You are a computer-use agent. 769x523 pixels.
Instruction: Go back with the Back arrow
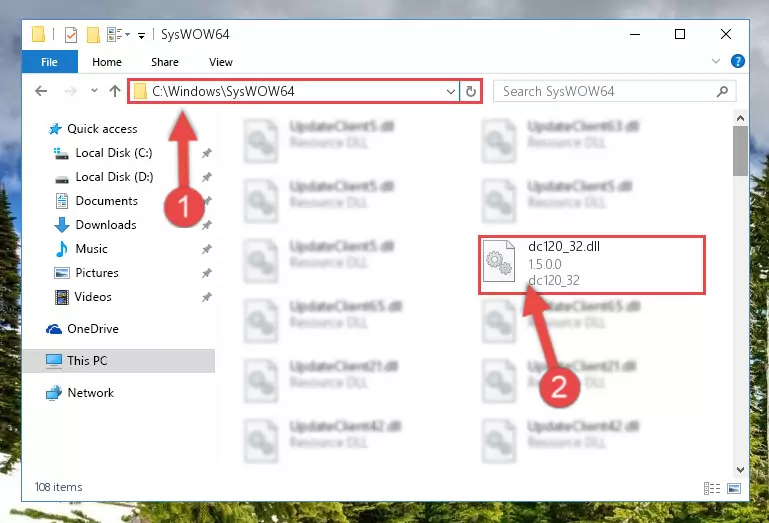pos(41,91)
